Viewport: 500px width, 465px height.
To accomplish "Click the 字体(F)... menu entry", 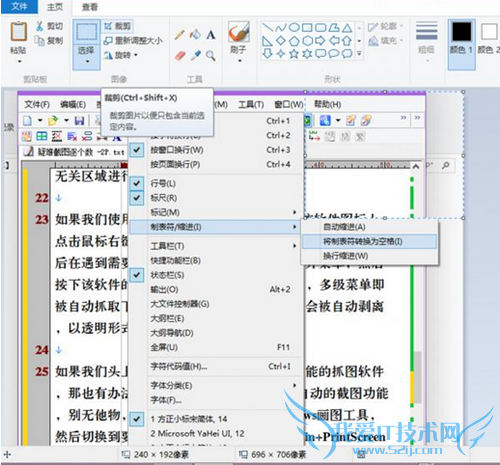I will click(216, 400).
